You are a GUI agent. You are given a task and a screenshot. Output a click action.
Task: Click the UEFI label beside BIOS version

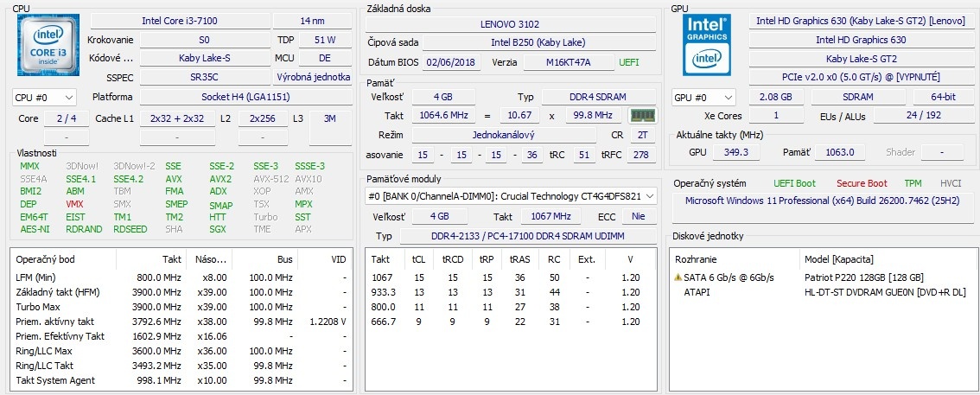[629, 62]
